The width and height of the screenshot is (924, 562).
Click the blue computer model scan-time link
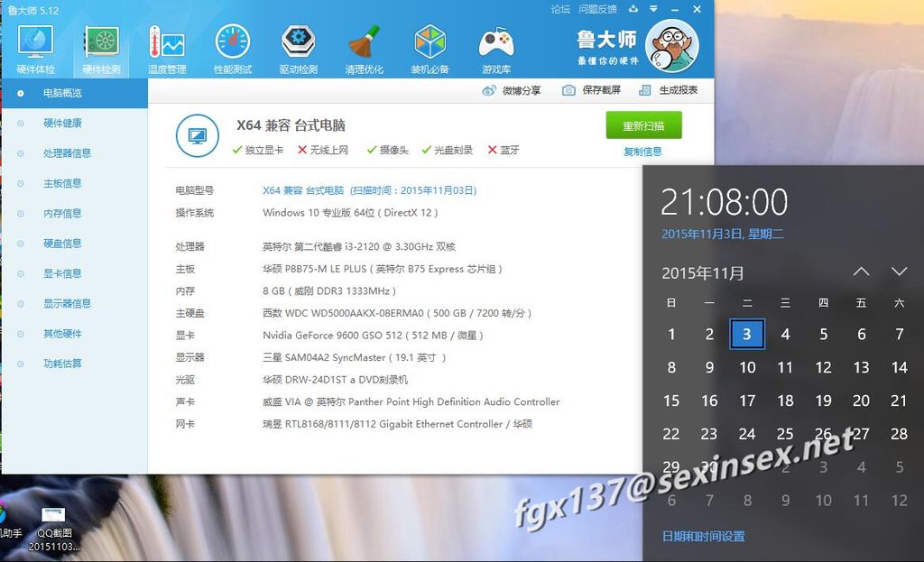point(369,190)
